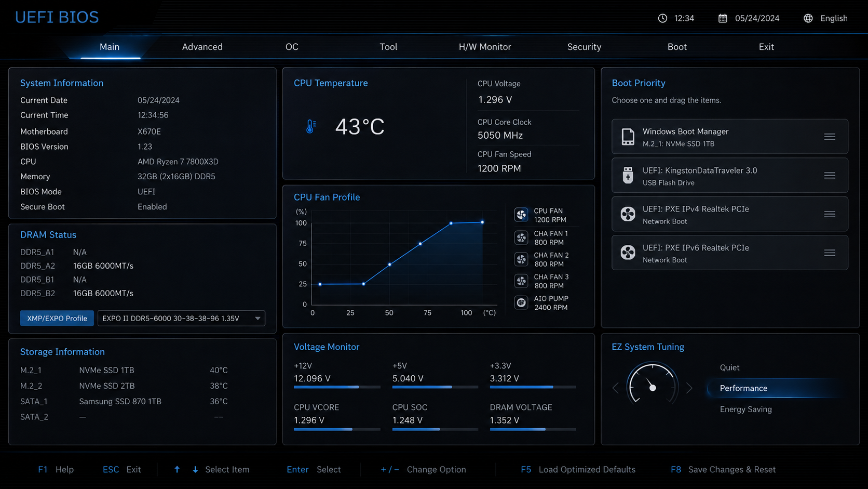The width and height of the screenshot is (868, 489).
Task: Open the Boot tab
Action: [x=677, y=47]
